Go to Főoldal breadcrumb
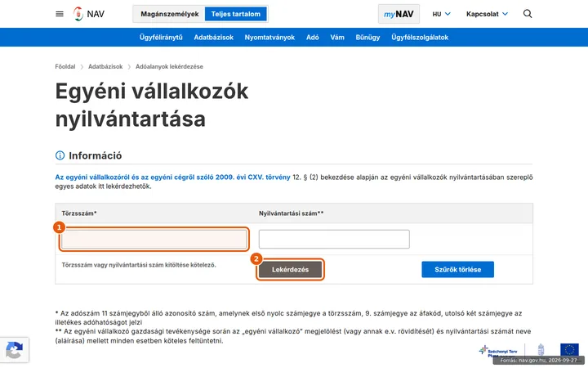Screen dimensions: 588x368 pos(65,66)
